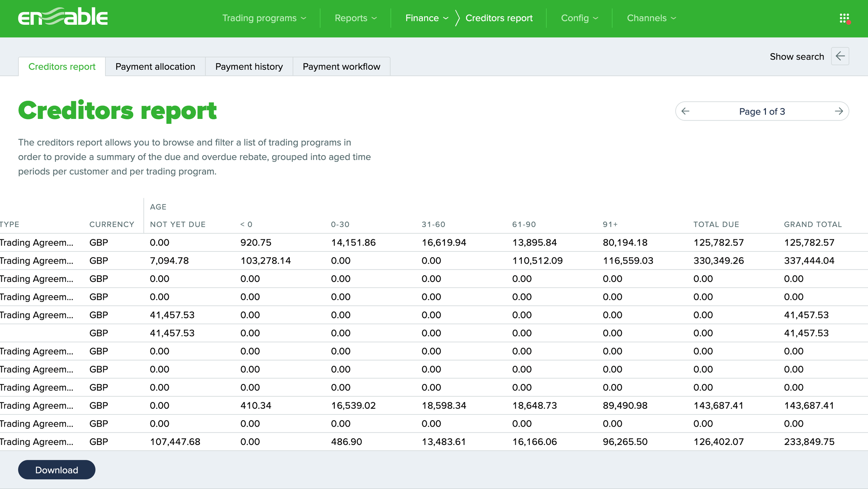Select the 920.75 cell
The image size is (868, 489).
(256, 243)
